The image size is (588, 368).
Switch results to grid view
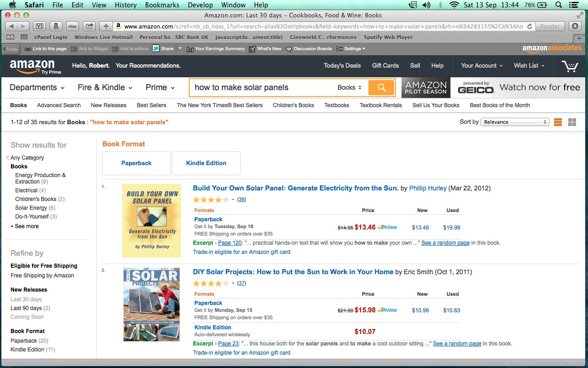pos(572,122)
